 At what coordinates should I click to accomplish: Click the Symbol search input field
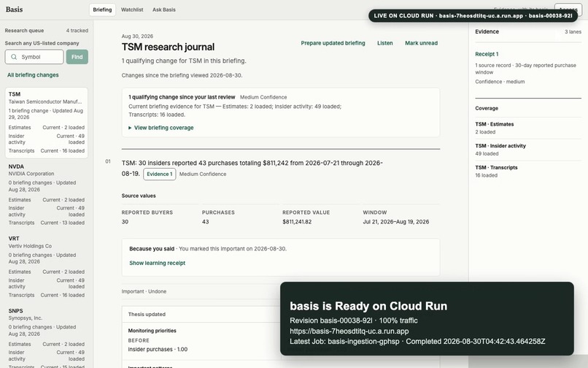(x=34, y=57)
